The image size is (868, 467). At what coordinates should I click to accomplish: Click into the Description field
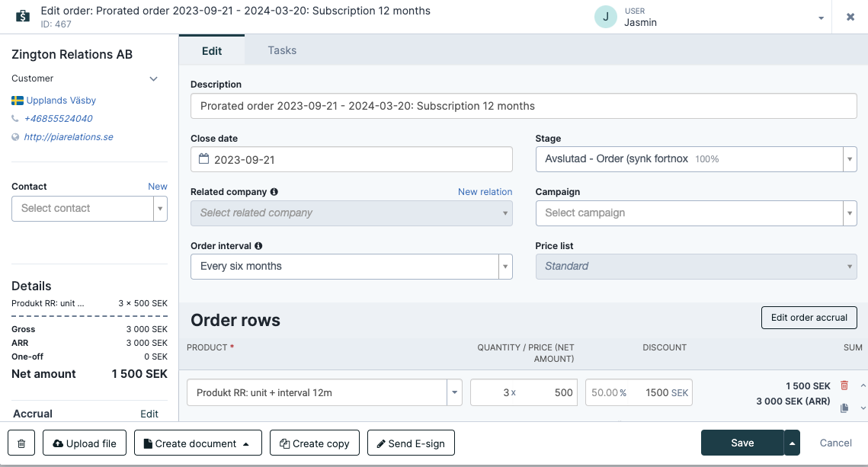tap(523, 106)
